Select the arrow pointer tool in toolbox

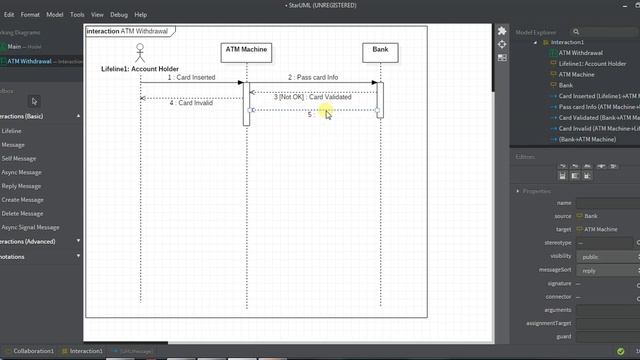pyautogui.click(x=34, y=101)
